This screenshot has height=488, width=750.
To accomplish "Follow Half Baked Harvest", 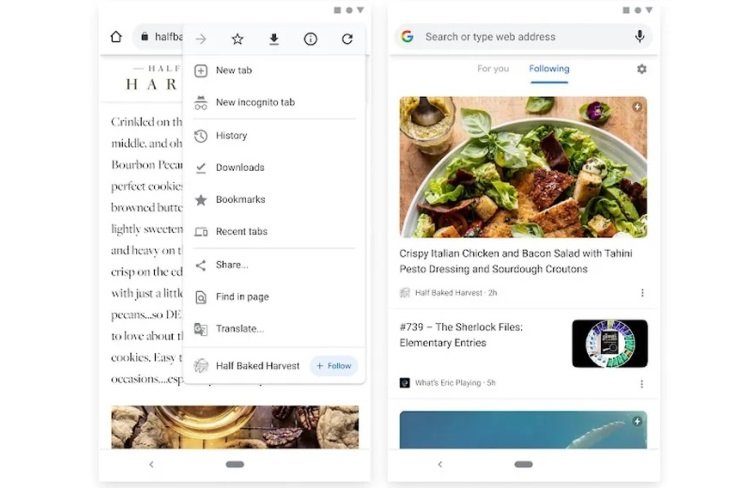I will [x=334, y=366].
